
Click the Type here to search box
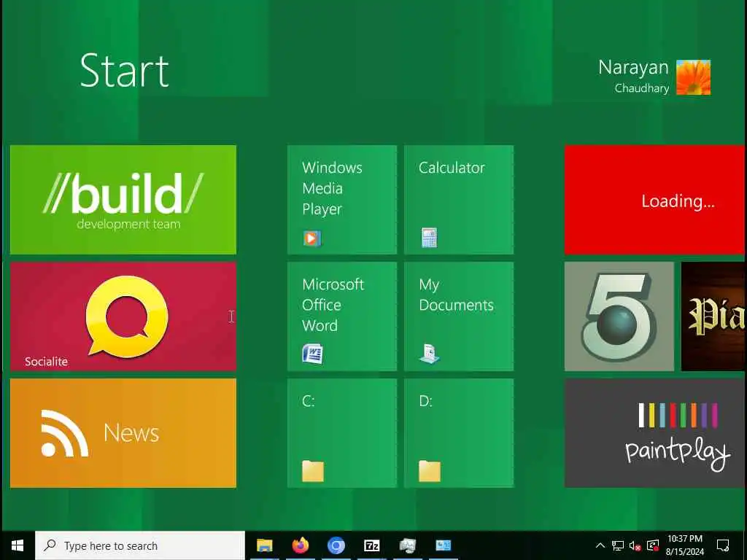140,545
